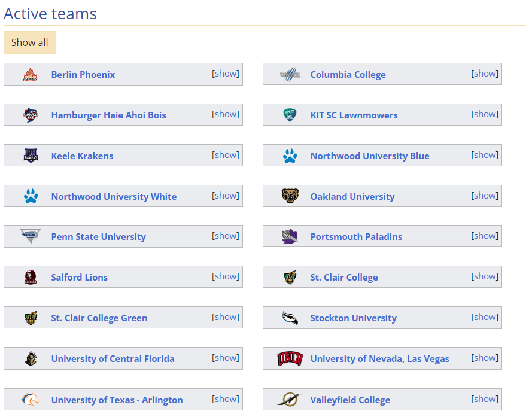The height and width of the screenshot is (420, 526).
Task: Click the University of Texas - Arlington horse logo
Action: [31, 400]
